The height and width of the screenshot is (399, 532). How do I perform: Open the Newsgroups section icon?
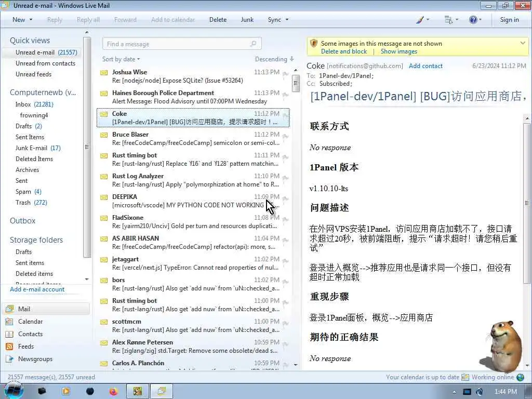click(x=9, y=359)
